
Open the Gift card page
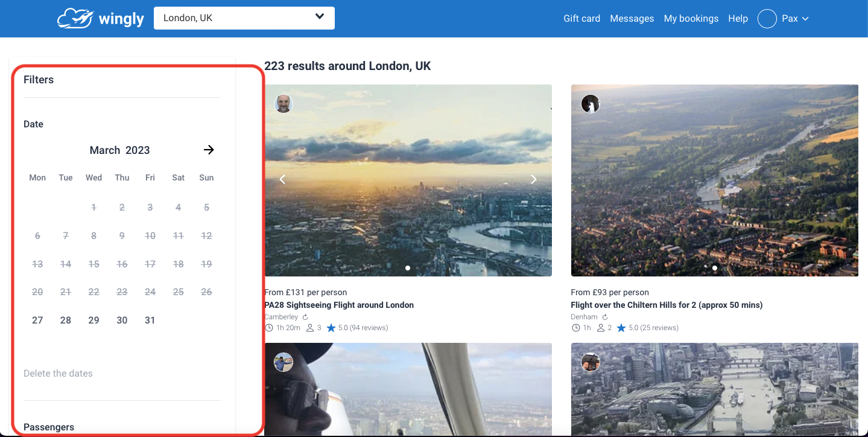(x=581, y=19)
